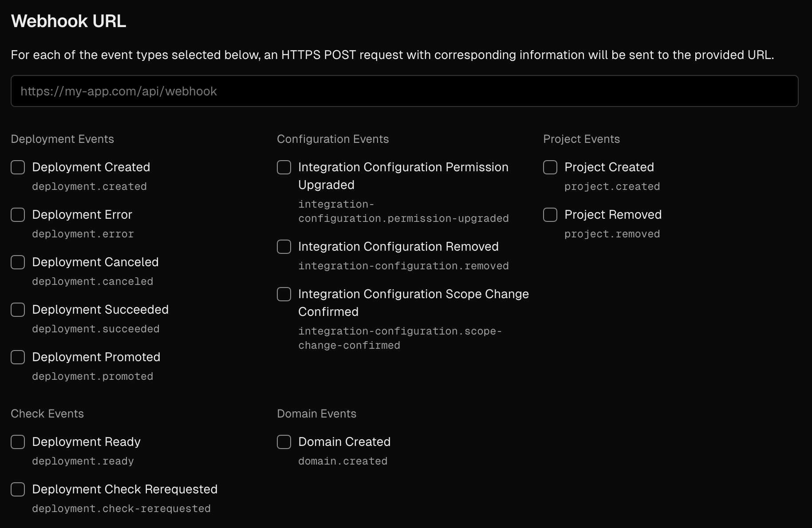Check Integration Configuration Scope Change Confirmed
Screen dimensions: 812x528
(284, 294)
